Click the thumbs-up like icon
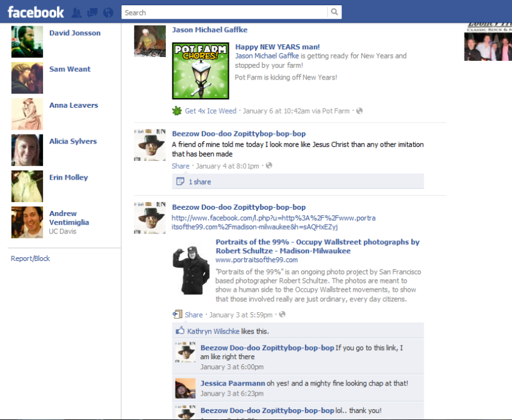This screenshot has height=420, width=512. point(180,331)
